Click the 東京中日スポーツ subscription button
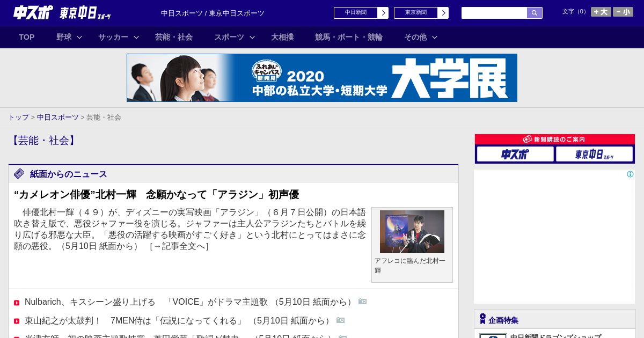 (x=594, y=154)
